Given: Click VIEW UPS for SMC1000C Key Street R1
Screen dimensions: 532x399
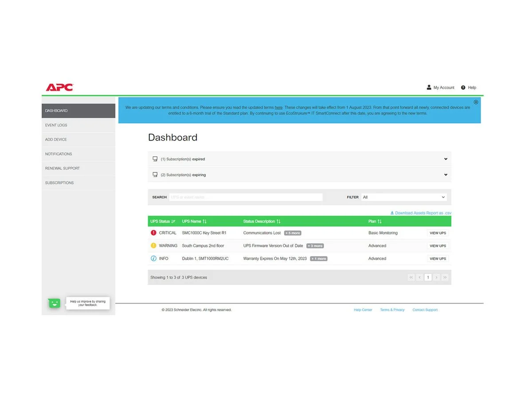Looking at the screenshot, I should tap(438, 233).
